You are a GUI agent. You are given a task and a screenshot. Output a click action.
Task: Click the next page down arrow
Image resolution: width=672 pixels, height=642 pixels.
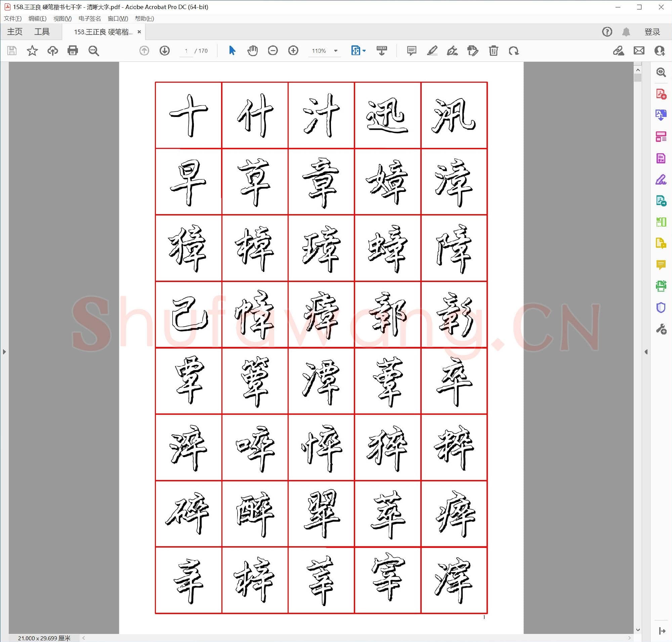tap(165, 51)
